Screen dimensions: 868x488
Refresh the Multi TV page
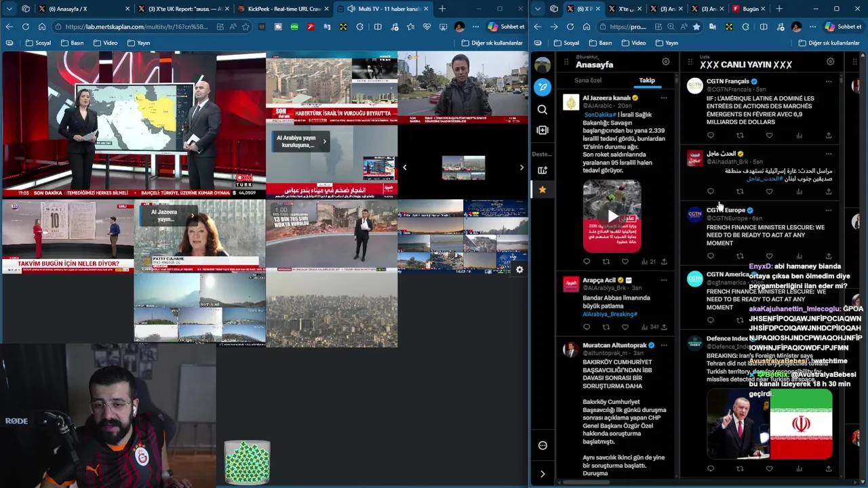tap(25, 26)
